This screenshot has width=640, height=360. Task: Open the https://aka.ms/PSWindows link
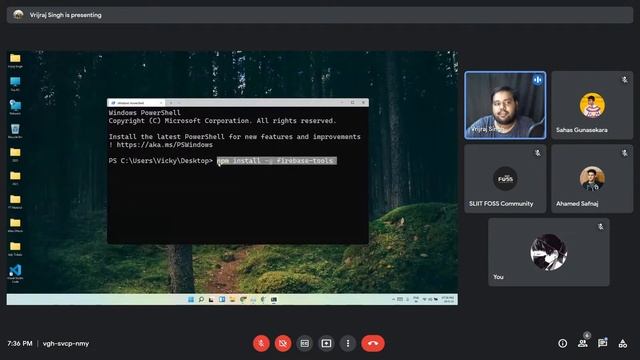coord(164,144)
